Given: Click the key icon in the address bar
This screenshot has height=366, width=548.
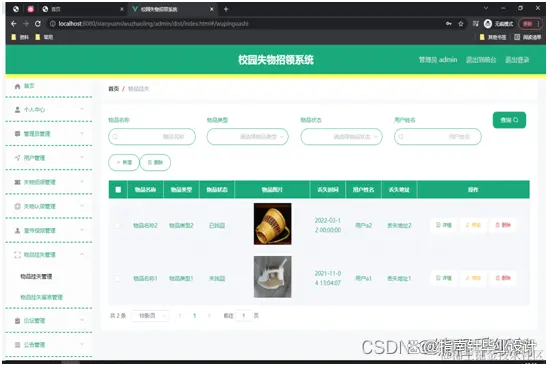Looking at the screenshot, I should click(x=449, y=24).
